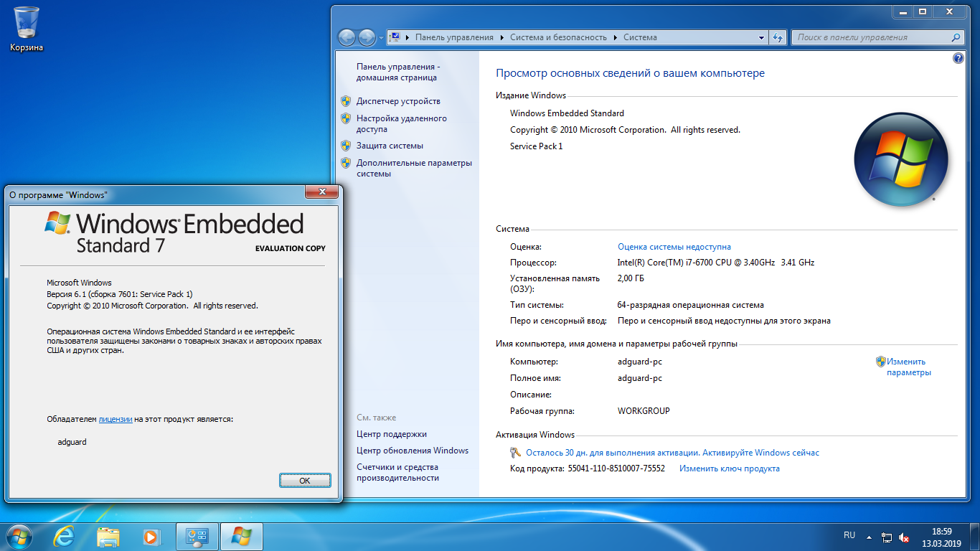
Task: Open Windows Media Player from the taskbar
Action: (x=151, y=537)
